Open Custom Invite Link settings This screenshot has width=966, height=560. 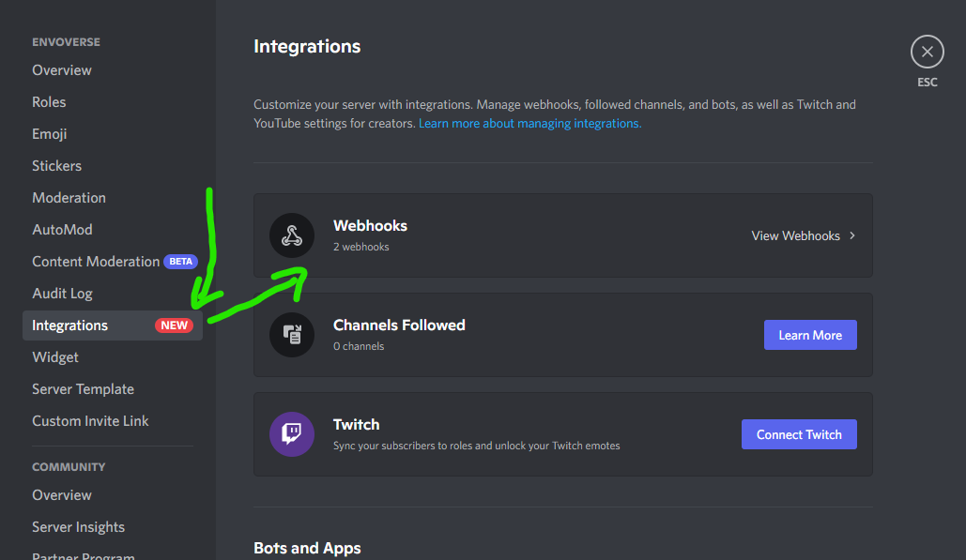[x=90, y=420]
